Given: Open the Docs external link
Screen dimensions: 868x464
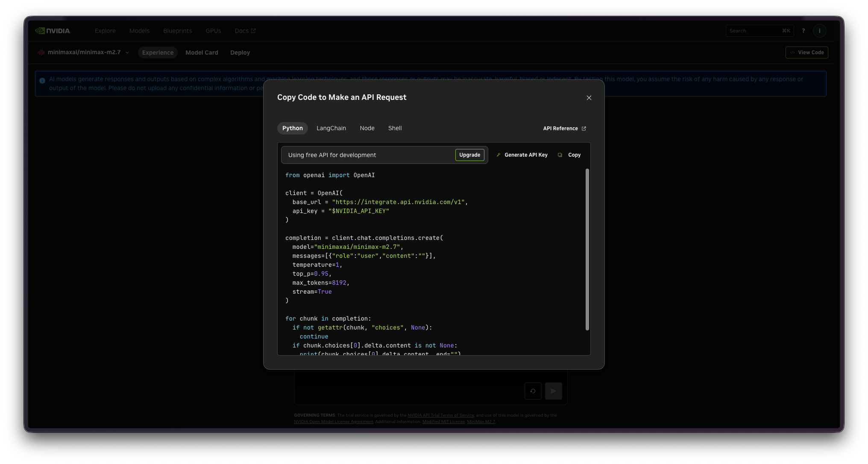Looking at the screenshot, I should [x=245, y=31].
